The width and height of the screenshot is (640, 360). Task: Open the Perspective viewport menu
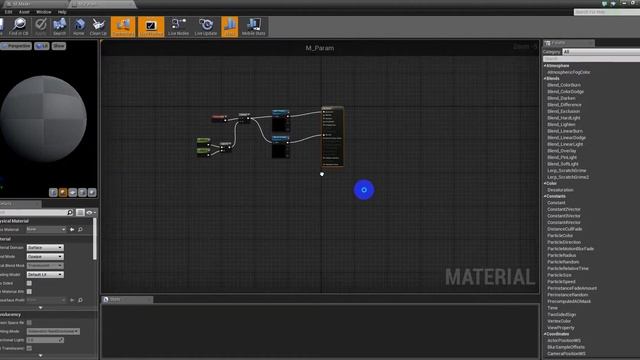tap(16, 46)
